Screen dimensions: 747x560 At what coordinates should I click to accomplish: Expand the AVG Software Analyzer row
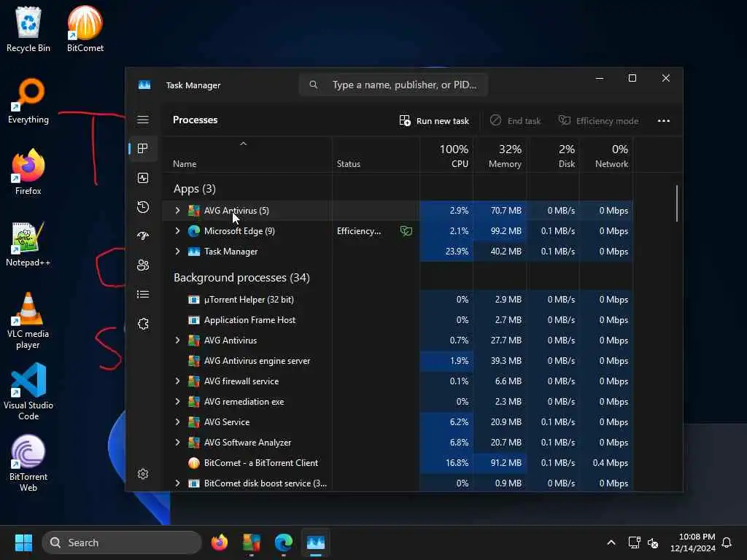coord(177,443)
